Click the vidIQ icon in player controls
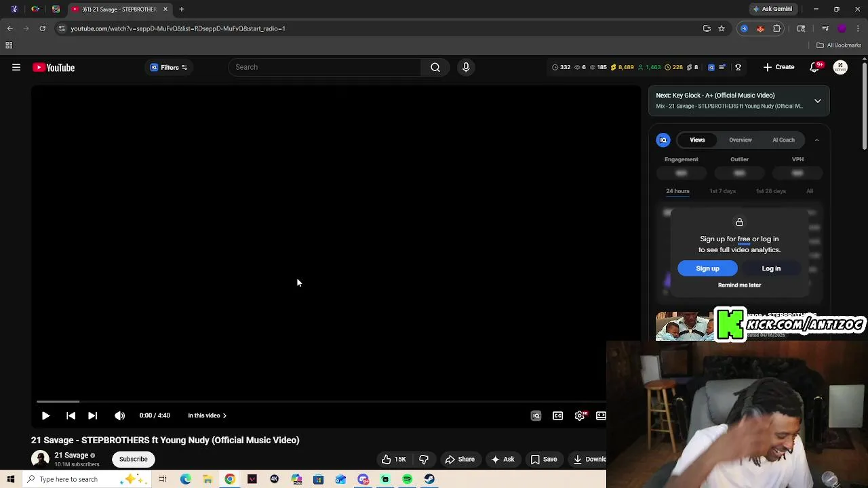The image size is (868, 488). point(536,415)
